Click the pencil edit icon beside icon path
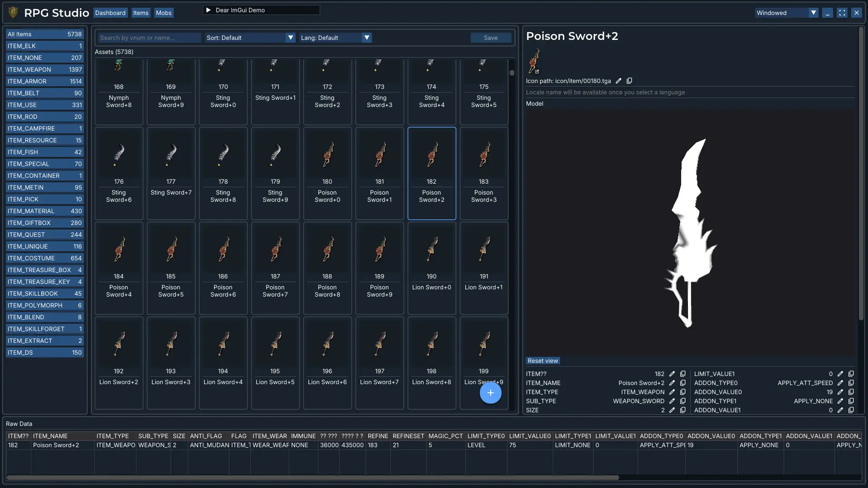 [619, 81]
